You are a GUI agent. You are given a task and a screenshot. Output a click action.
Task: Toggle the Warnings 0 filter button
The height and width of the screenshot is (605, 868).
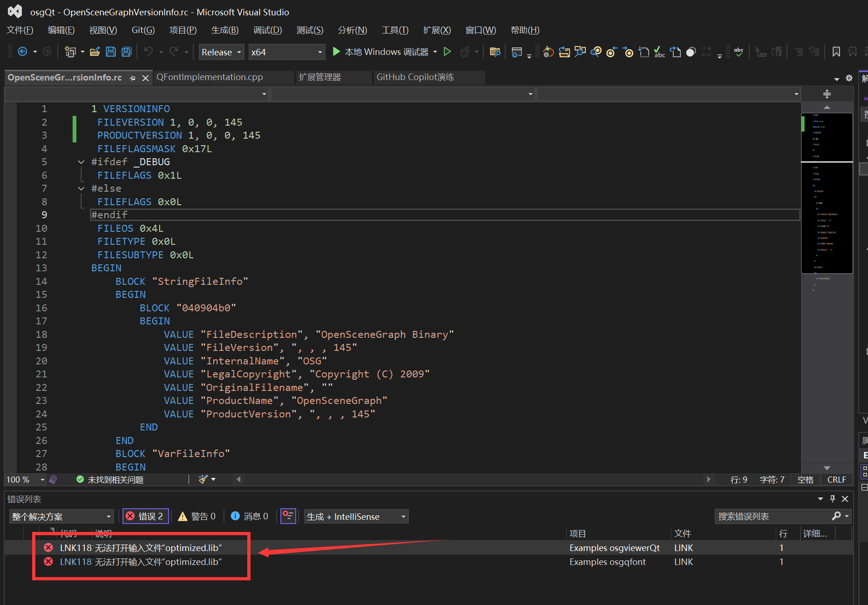pyautogui.click(x=197, y=516)
